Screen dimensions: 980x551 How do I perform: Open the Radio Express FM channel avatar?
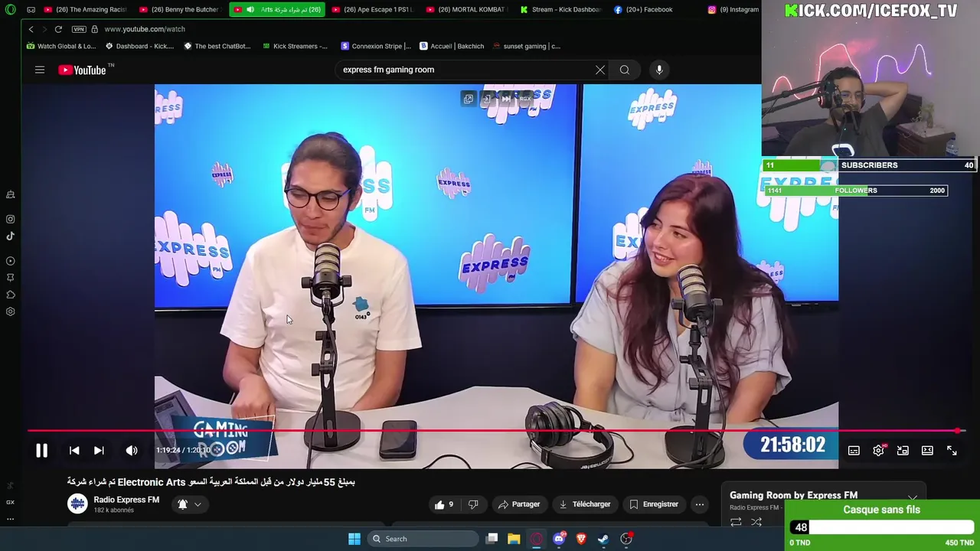tap(77, 504)
